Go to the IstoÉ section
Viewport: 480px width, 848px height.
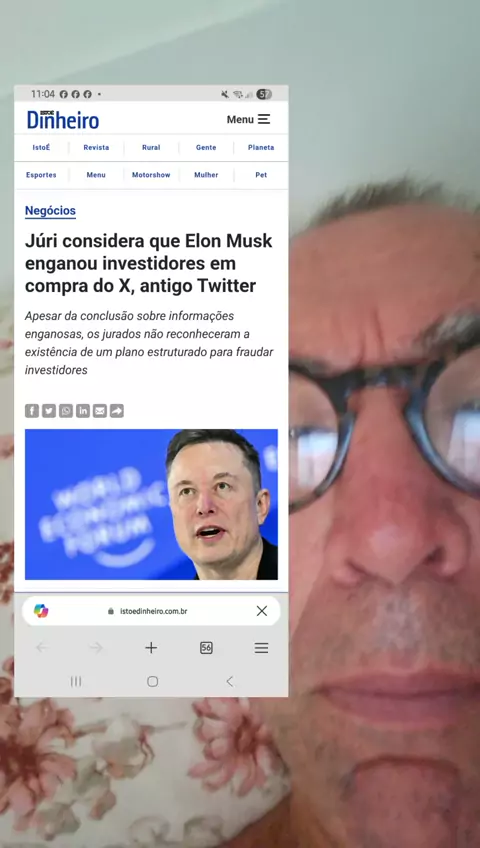click(41, 147)
